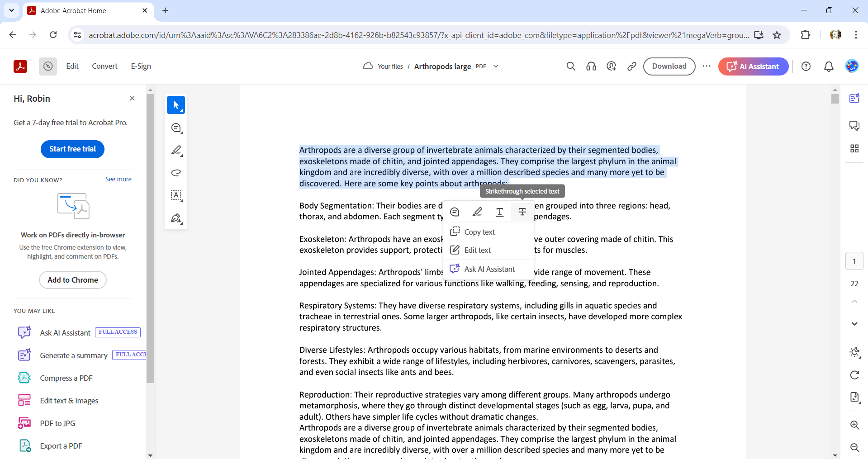This screenshot has height=459, width=868.
Task: Open the Arthropods large filename dropdown
Action: click(496, 66)
